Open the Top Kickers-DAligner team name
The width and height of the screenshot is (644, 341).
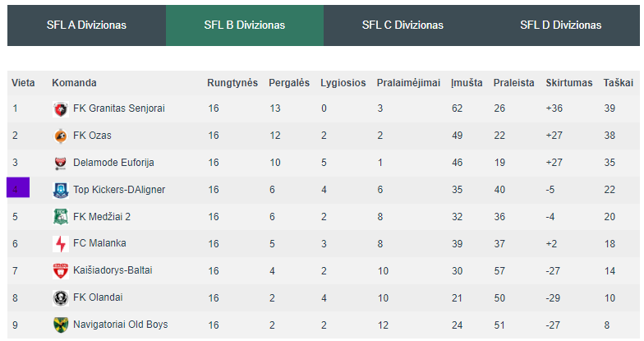pos(119,190)
